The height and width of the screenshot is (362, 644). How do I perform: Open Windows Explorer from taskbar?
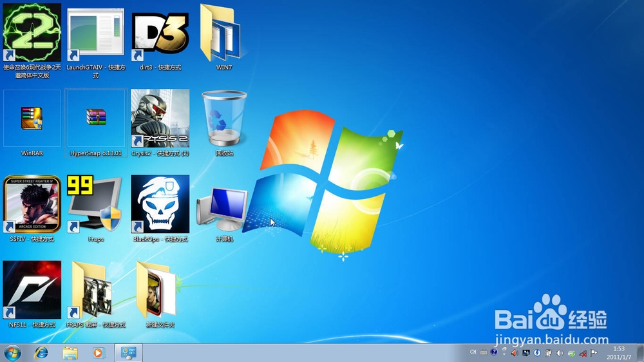coord(70,353)
